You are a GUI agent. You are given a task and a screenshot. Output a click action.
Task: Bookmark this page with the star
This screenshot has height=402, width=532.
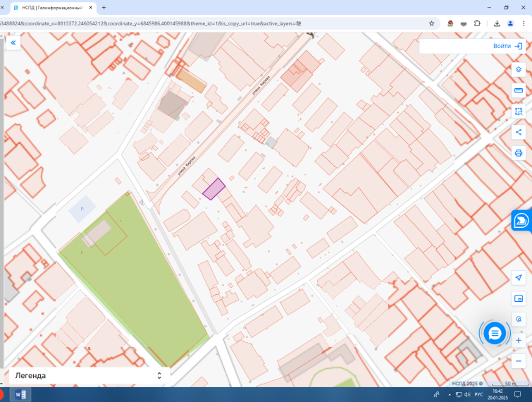point(431,23)
